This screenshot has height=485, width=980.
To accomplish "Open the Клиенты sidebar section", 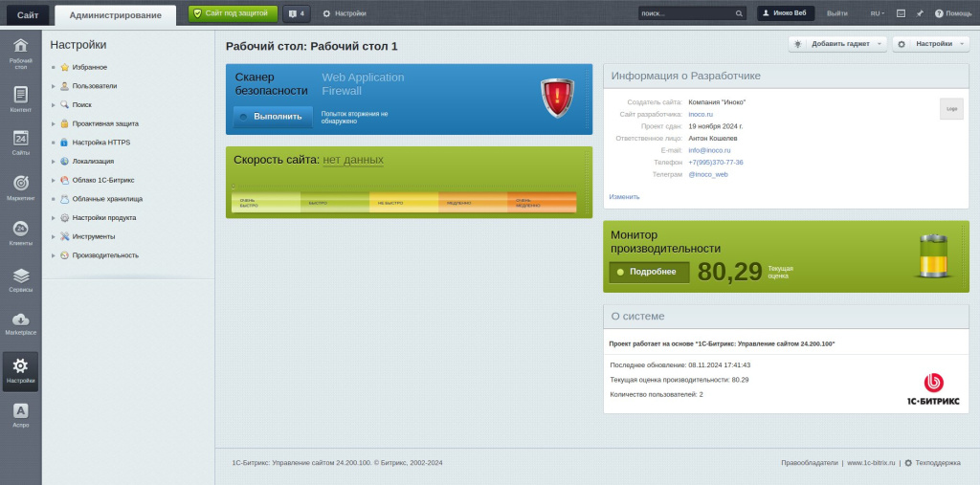I will click(x=21, y=233).
